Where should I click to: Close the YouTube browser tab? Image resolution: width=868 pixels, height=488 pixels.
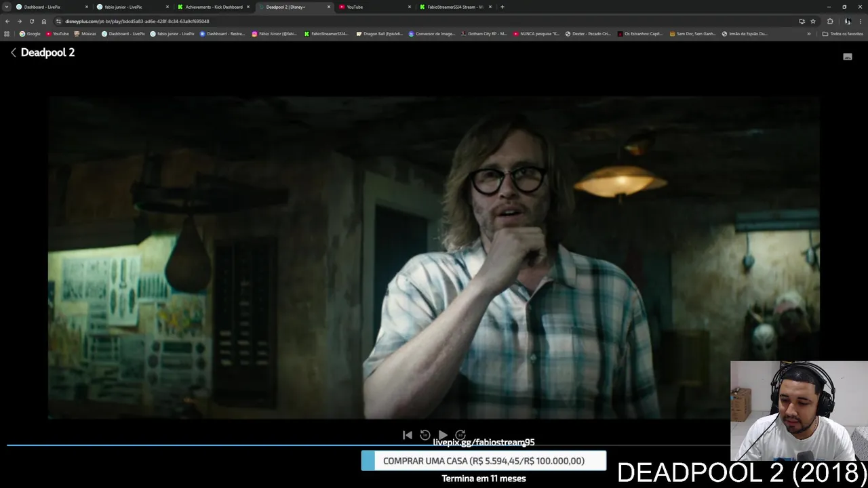point(410,7)
